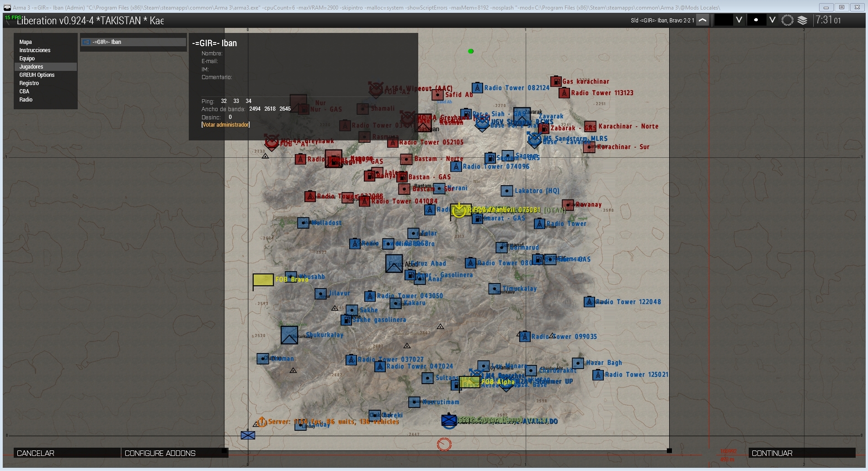Viewport: 868px width, 471px height.
Task: Click the Bastam - Norte red marker
Action: pyautogui.click(x=406, y=159)
